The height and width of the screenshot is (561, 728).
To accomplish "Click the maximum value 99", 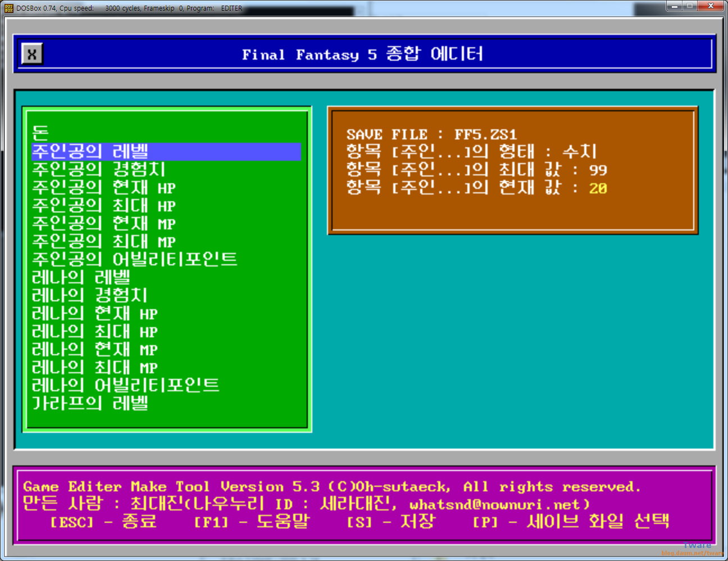I will coord(598,170).
